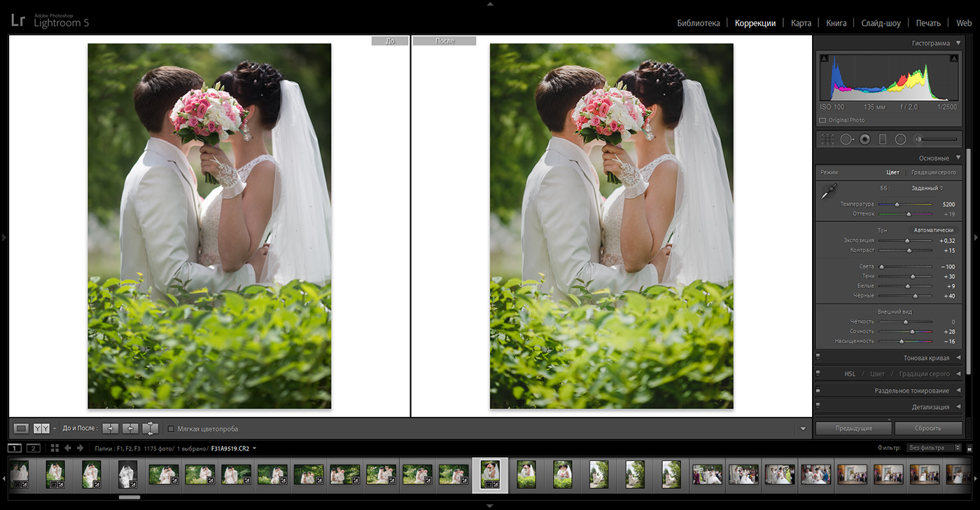This screenshot has height=510, width=980.
Task: Go forward with filmstrip right arrow
Action: [x=80, y=448]
